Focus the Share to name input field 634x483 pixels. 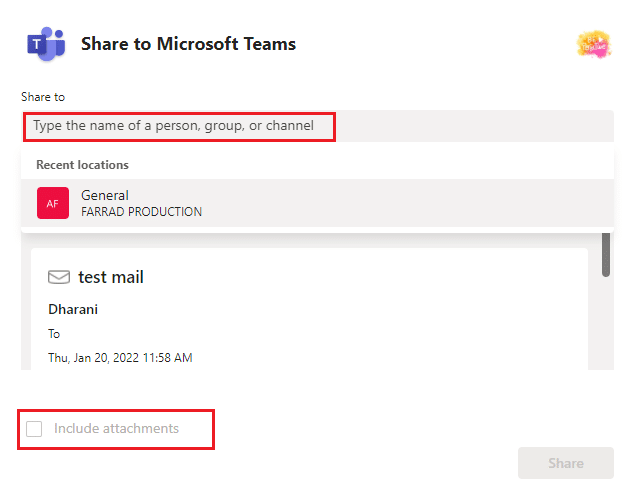tap(317, 126)
